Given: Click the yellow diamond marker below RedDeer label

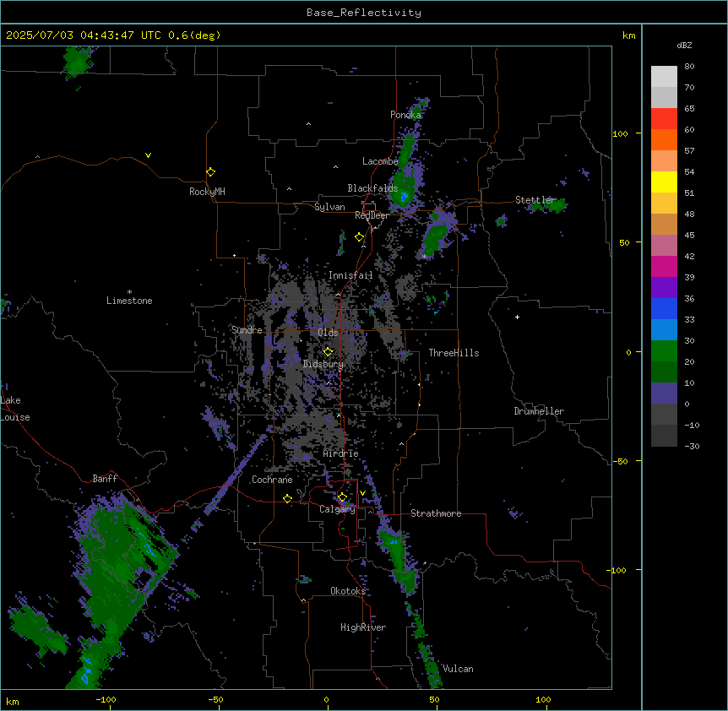Looking at the screenshot, I should [x=360, y=237].
